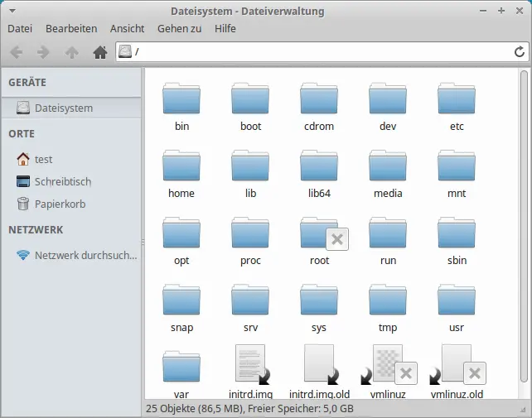Click the forward navigation arrow
532x418 pixels.
(44, 52)
